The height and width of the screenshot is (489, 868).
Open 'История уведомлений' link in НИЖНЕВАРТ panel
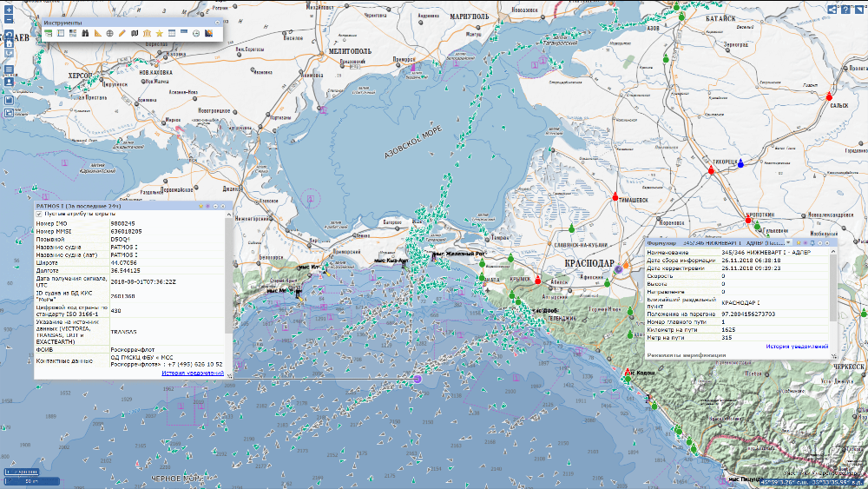click(x=797, y=347)
